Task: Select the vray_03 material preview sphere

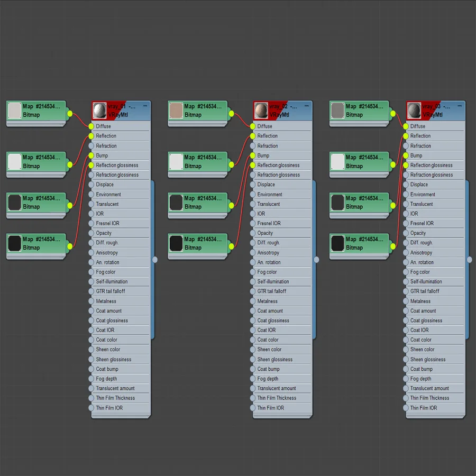Action: tap(414, 110)
